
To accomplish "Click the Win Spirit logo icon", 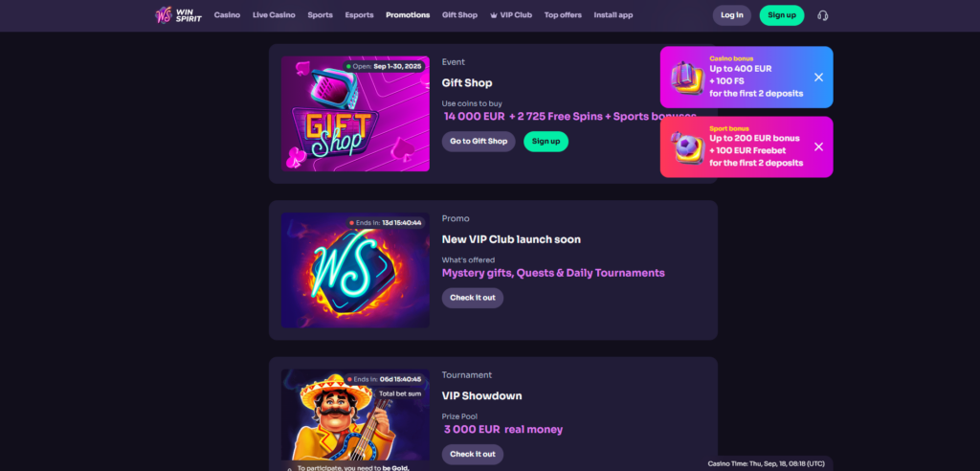I will point(164,15).
